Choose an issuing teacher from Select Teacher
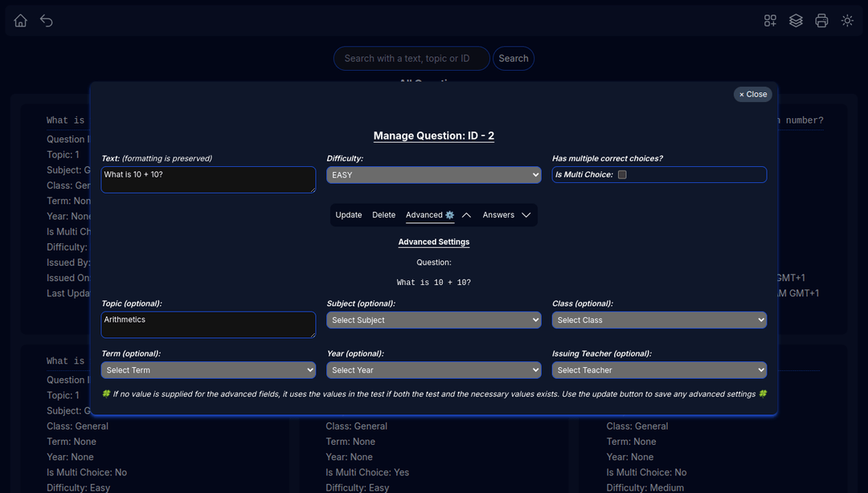Screen dimensions: 868x493 pyautogui.click(x=659, y=370)
